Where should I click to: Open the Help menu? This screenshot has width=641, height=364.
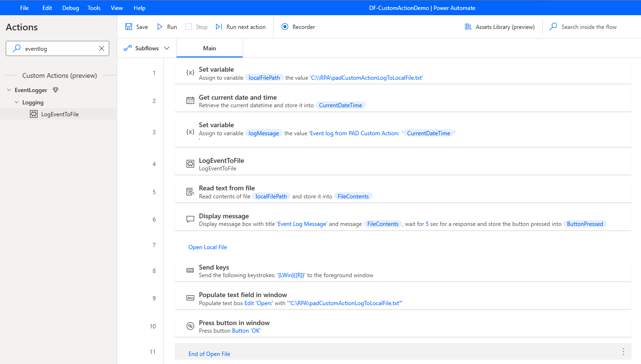[x=140, y=8]
